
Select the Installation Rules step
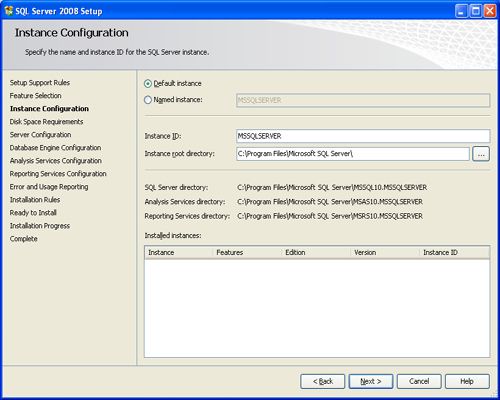click(x=35, y=200)
